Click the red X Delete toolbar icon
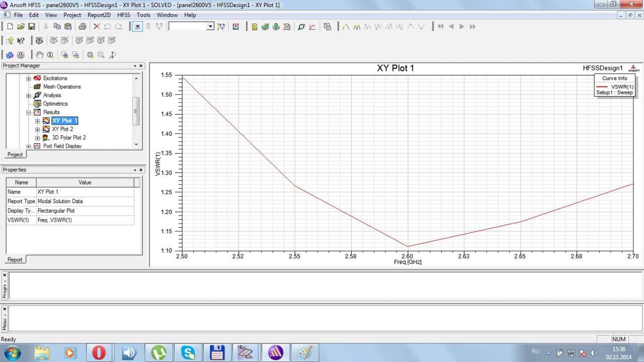This screenshot has height=362, width=644. point(97,27)
